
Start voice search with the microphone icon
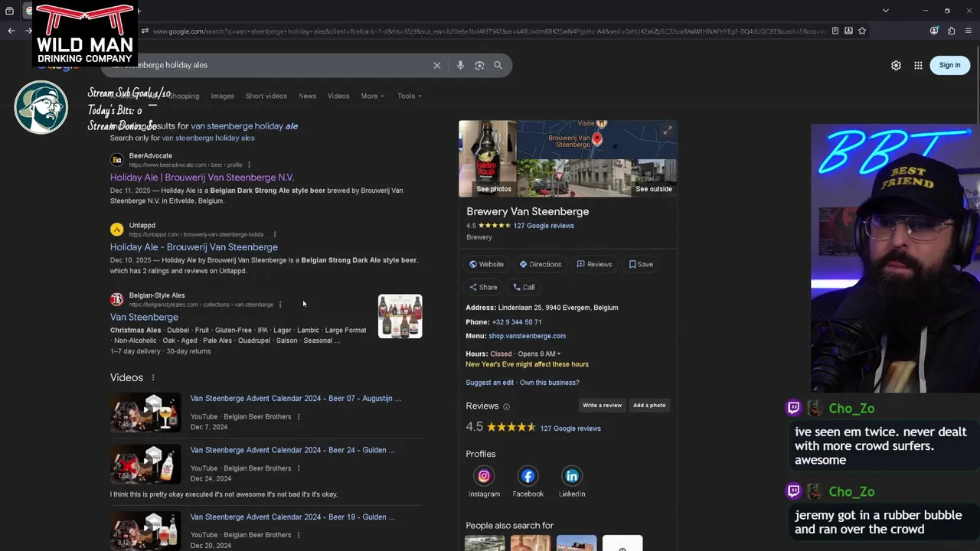460,65
